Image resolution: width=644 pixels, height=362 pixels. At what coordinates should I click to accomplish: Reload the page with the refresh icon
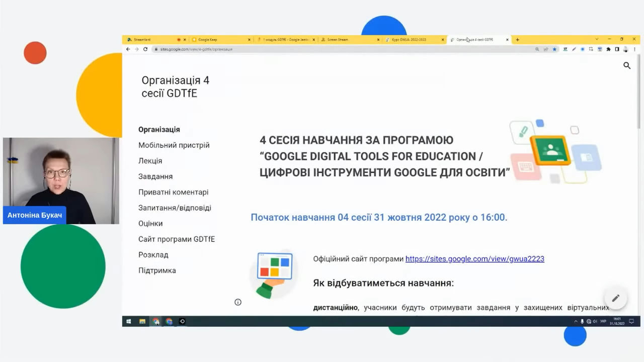tap(145, 49)
